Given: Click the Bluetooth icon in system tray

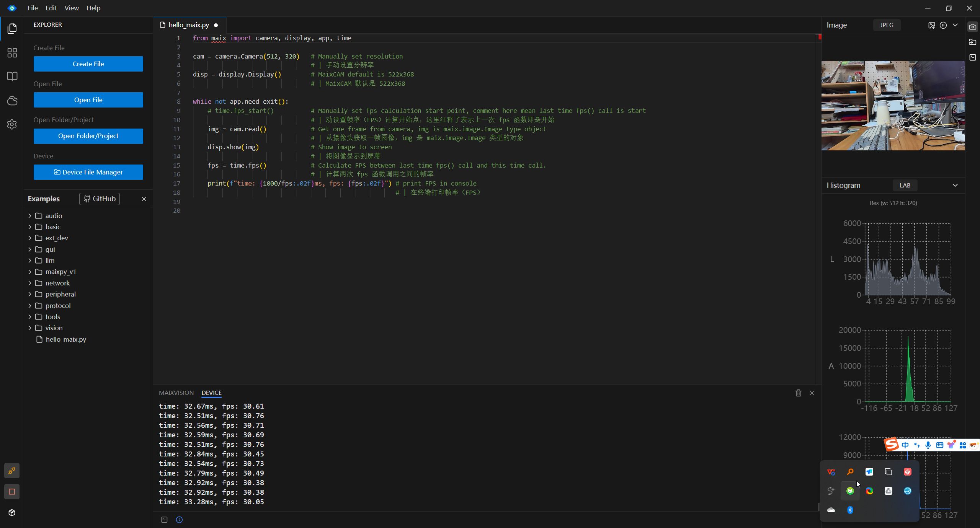Looking at the screenshot, I should pos(850,510).
